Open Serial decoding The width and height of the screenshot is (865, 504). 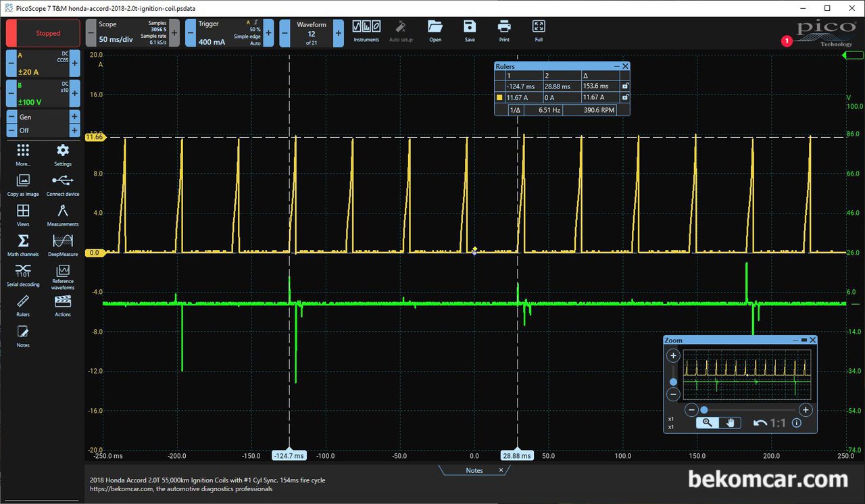coord(23,276)
